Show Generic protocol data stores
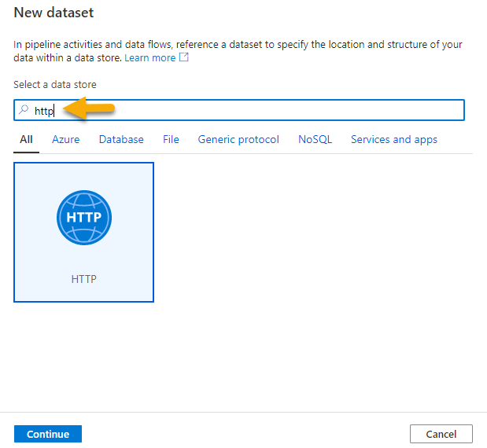The height and width of the screenshot is (448, 487). pos(238,140)
